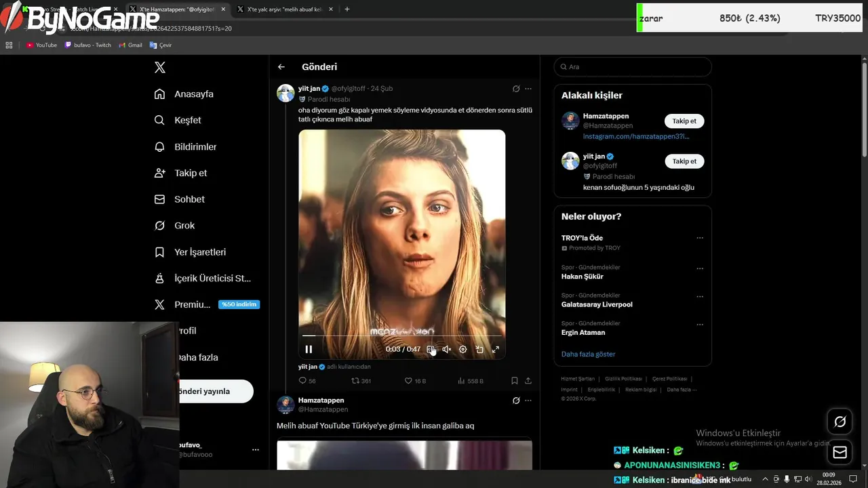Open the floating messages button

(840, 453)
